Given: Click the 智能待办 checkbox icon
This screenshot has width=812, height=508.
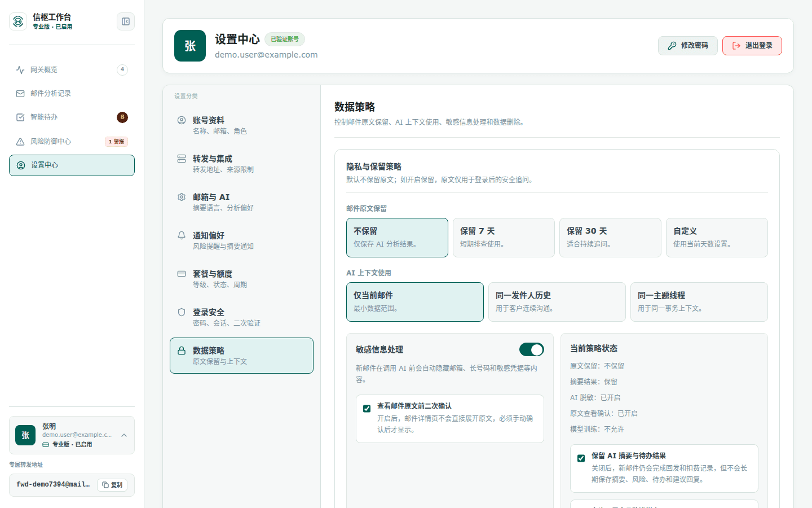Looking at the screenshot, I should coord(20,117).
